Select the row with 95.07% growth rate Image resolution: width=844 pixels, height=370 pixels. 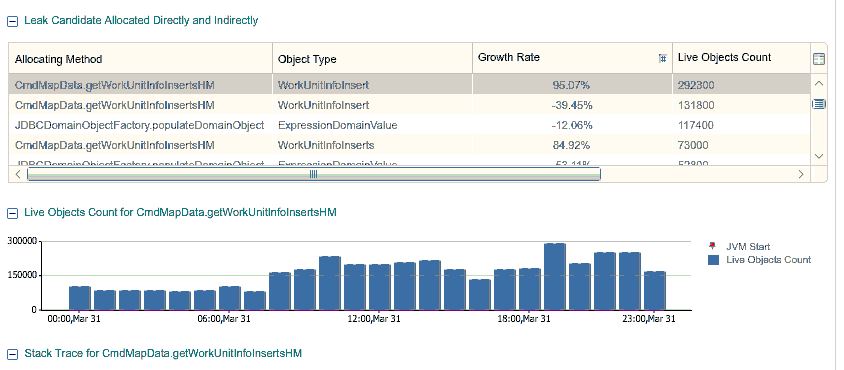click(409, 85)
